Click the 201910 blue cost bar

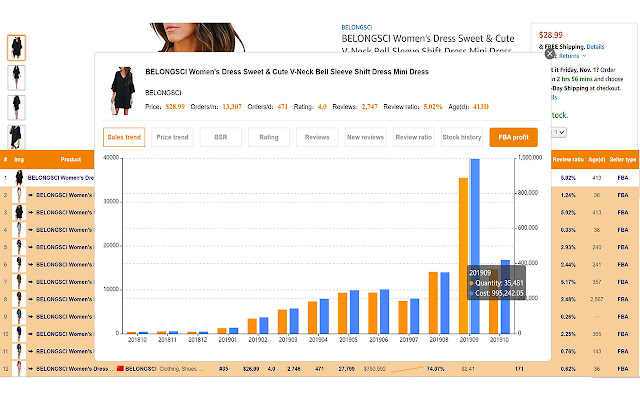pos(505,297)
